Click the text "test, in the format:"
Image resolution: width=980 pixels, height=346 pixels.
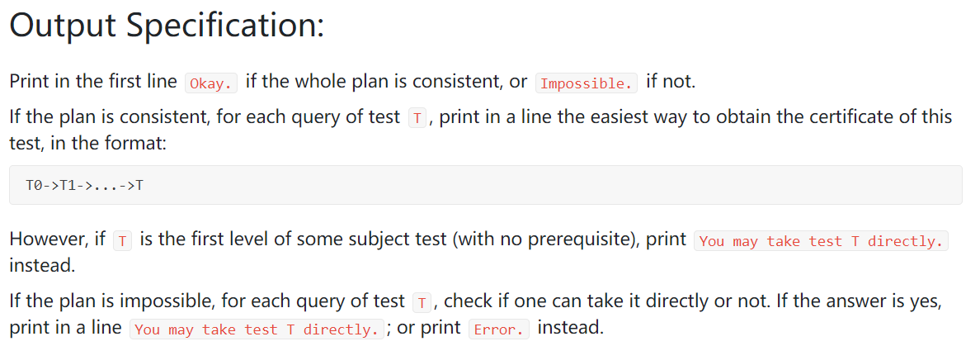click(x=87, y=143)
